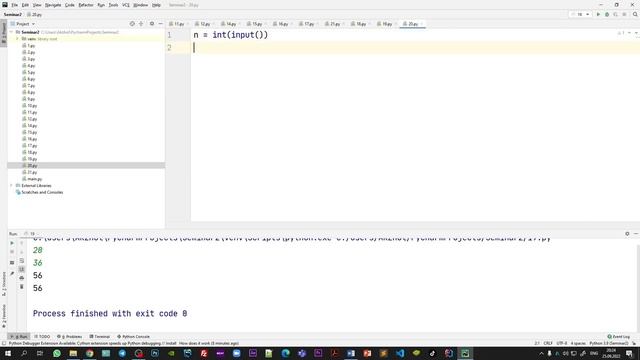Select main.py in project tree
The height and width of the screenshot is (360, 640).
coord(35,179)
